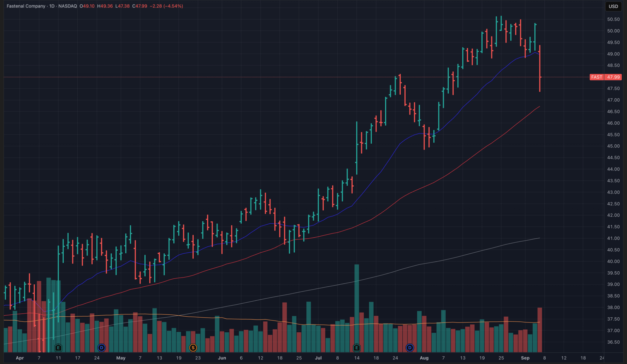Click the red FAST symbol price tag
Screen dimensions: 627x364
click(x=596, y=77)
